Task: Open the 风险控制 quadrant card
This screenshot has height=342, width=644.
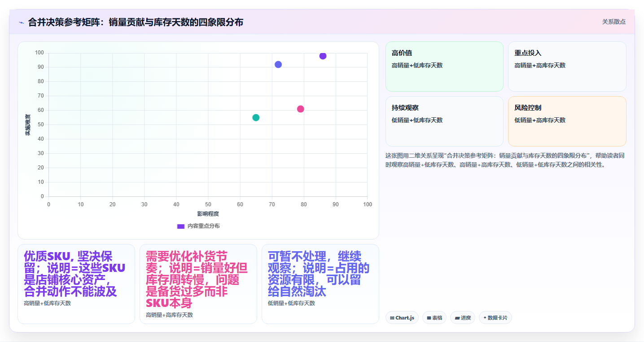Action: [567, 121]
